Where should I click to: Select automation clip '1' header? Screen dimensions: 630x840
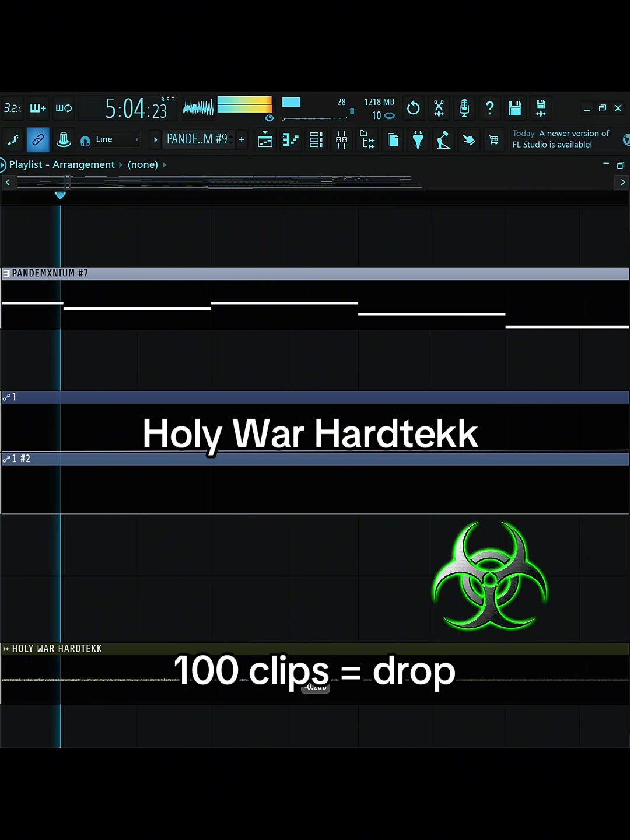click(315, 397)
